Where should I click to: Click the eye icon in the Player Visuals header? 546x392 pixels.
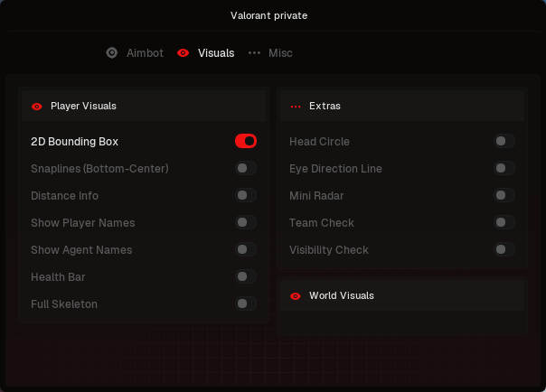click(37, 107)
